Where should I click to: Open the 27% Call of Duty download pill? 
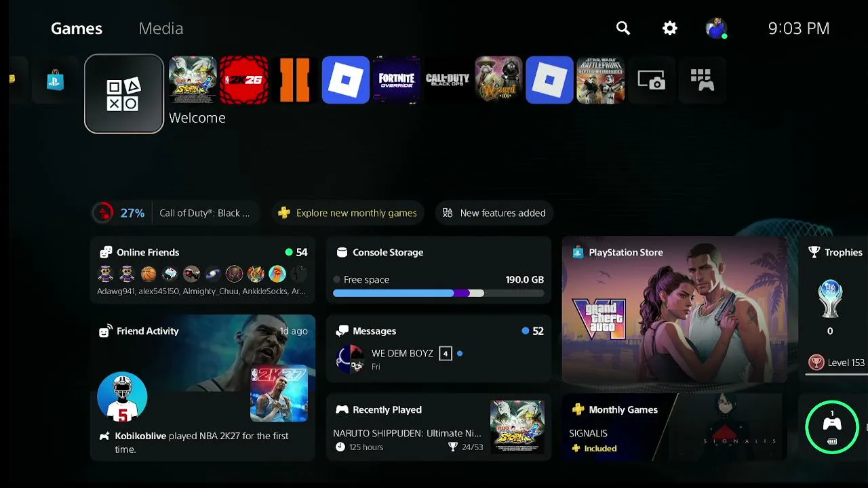pos(176,213)
